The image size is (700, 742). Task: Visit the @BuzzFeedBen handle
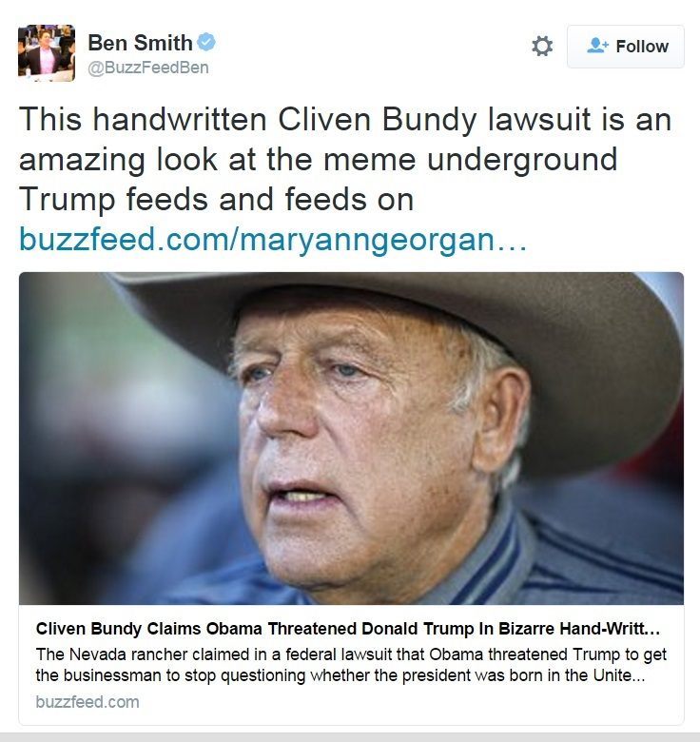pyautogui.click(x=148, y=68)
